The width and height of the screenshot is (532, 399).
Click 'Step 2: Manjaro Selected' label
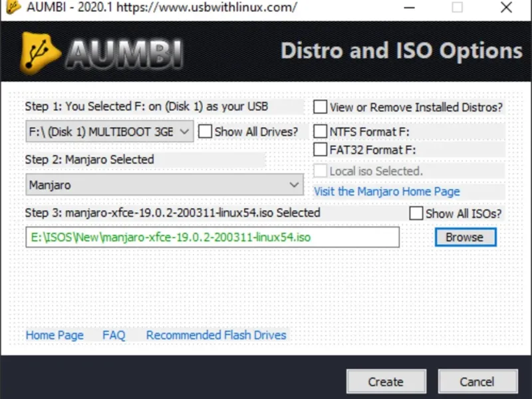click(x=90, y=160)
